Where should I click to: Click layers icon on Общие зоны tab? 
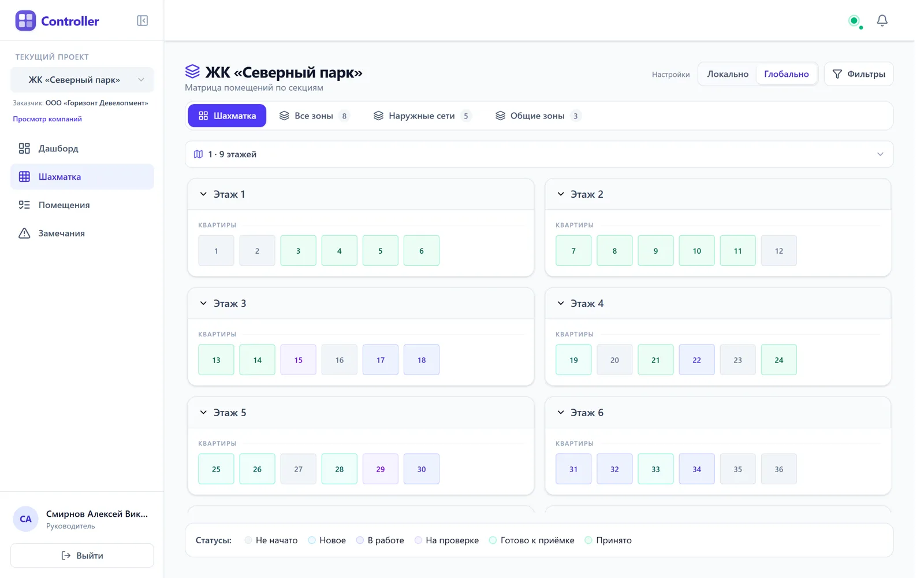(500, 116)
